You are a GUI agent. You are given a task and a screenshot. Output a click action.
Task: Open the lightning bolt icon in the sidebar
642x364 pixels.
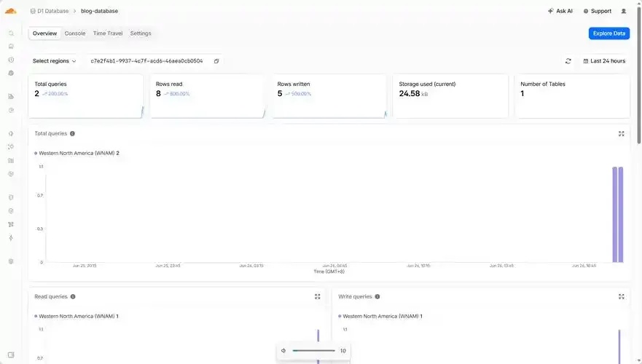(11, 237)
